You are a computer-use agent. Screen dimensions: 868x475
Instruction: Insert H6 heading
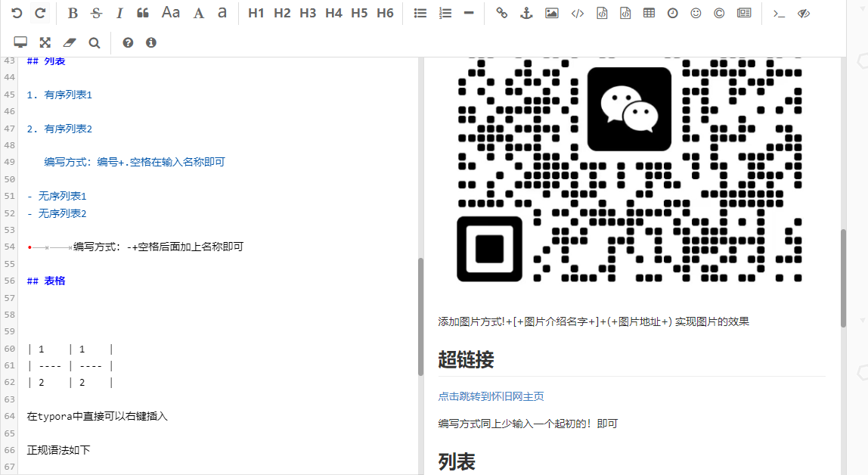(x=385, y=13)
